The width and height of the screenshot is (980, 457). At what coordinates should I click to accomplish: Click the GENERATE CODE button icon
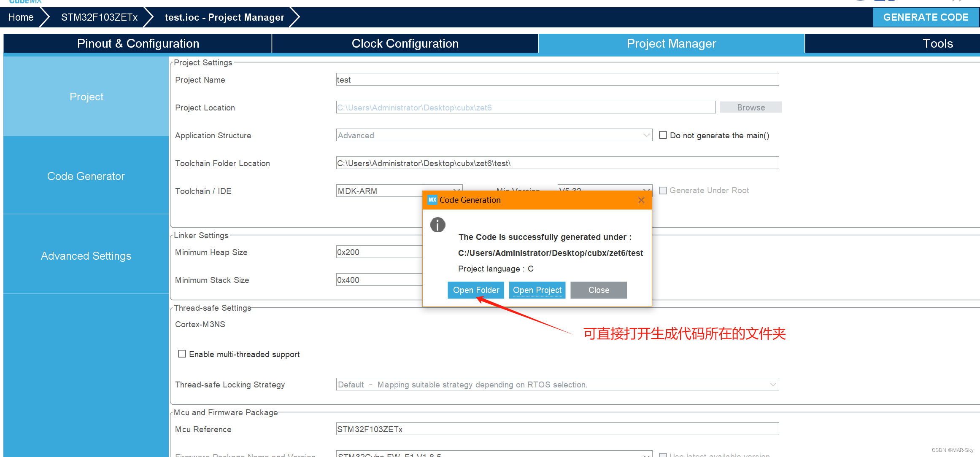point(928,17)
